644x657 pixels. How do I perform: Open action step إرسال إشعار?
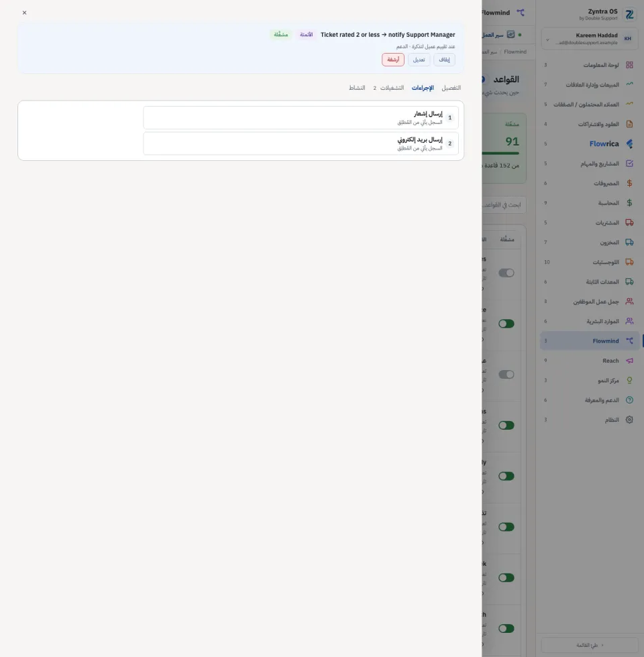click(301, 118)
